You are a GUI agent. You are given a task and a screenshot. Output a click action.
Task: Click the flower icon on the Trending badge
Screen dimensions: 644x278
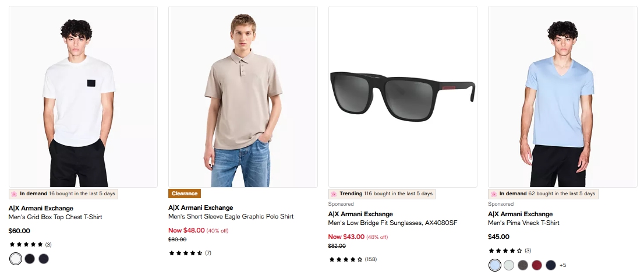tap(334, 193)
